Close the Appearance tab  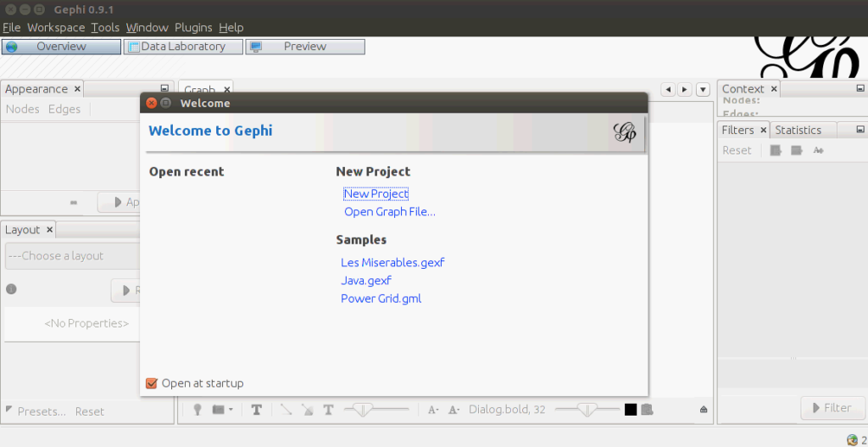(x=77, y=88)
